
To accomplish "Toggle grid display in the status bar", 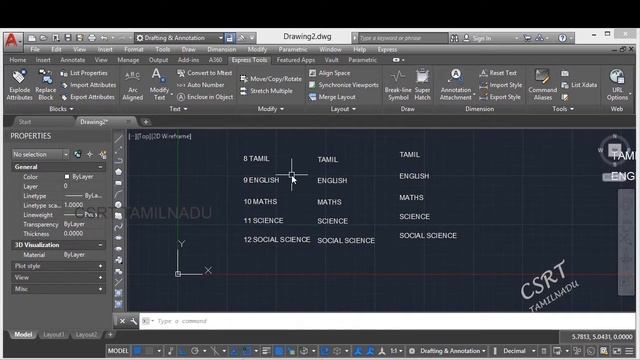I will pyautogui.click(x=138, y=351).
